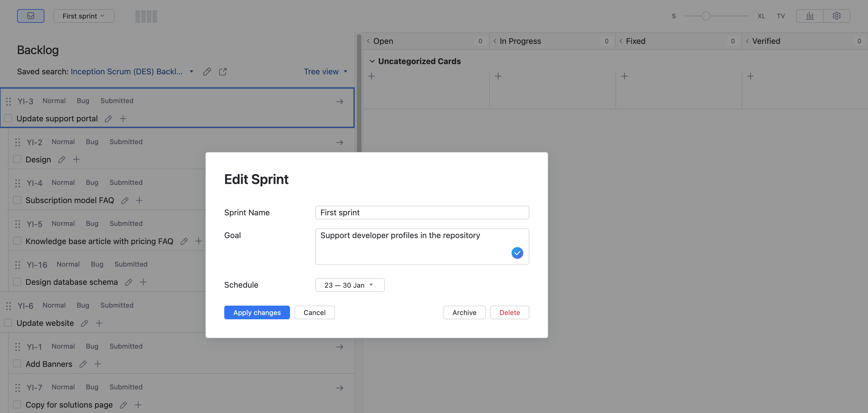Add new card in the Open column

click(x=371, y=76)
